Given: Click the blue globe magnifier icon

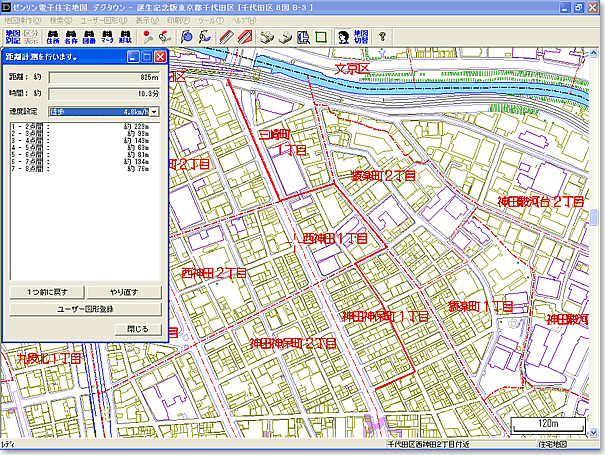Looking at the screenshot, I should click(x=187, y=37).
